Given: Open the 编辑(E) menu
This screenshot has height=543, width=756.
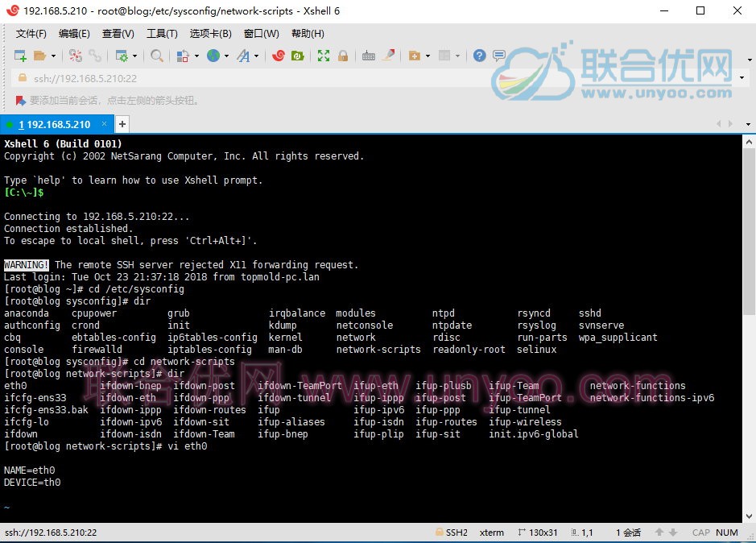Looking at the screenshot, I should click(x=74, y=34).
